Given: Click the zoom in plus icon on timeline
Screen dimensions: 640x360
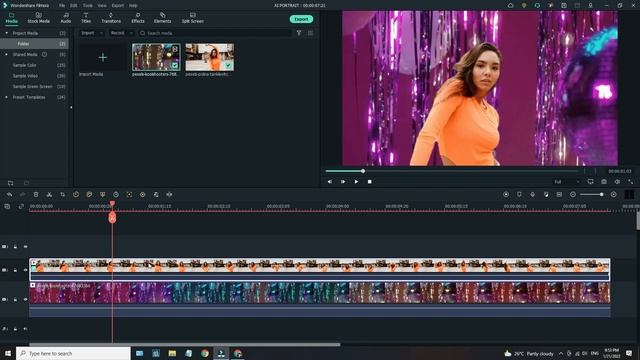Looking at the screenshot, I should tap(613, 195).
